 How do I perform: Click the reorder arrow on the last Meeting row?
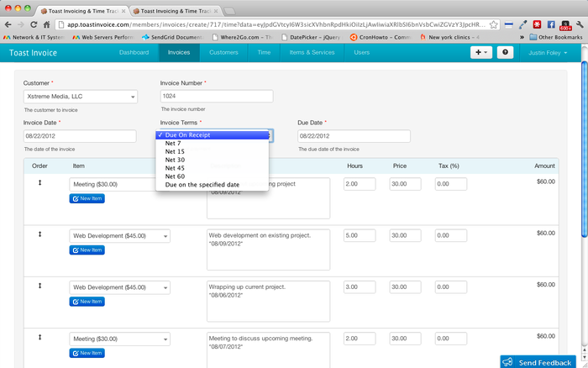(x=39, y=337)
